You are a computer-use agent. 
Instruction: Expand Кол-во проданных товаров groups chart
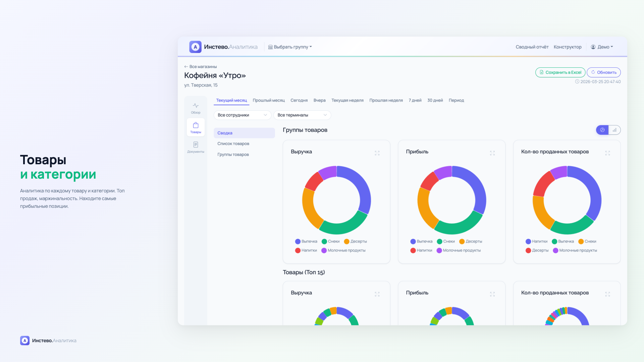(x=607, y=153)
